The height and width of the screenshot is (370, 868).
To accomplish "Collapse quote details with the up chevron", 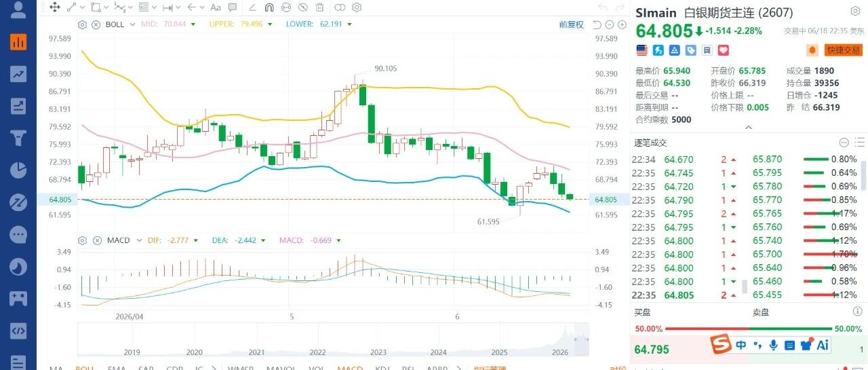I will click(x=749, y=127).
